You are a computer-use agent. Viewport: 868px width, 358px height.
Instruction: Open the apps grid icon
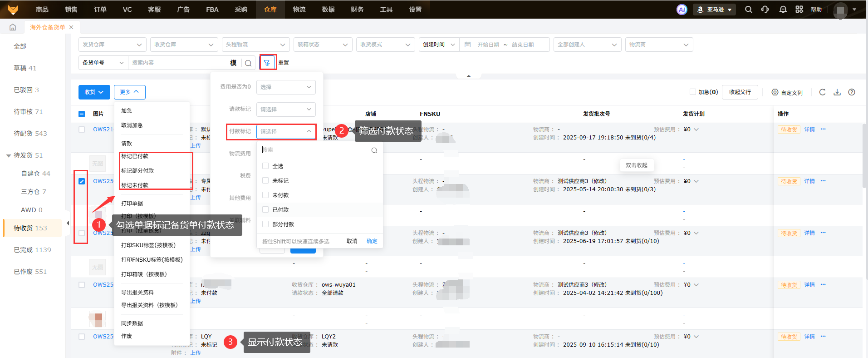pos(799,10)
